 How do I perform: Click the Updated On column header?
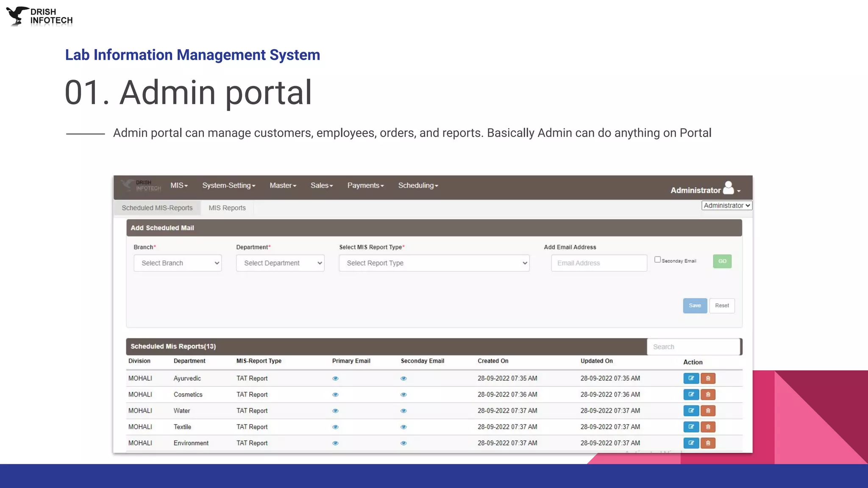[597, 361]
